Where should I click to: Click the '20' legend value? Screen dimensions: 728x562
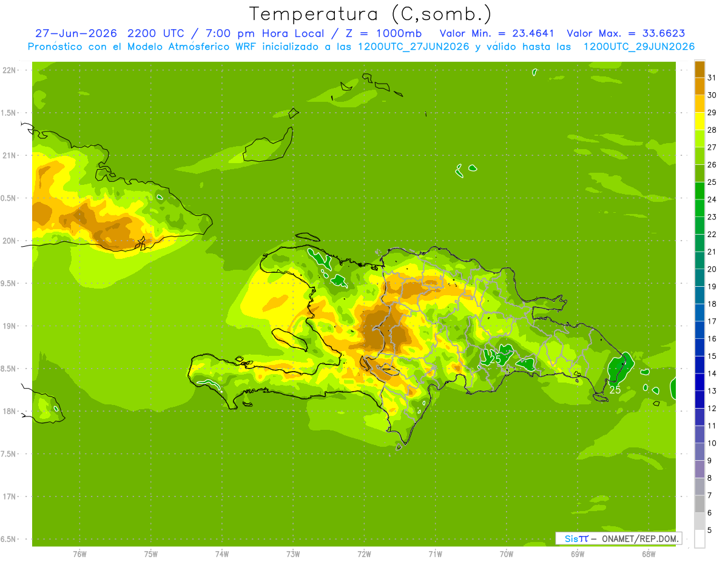pos(712,269)
